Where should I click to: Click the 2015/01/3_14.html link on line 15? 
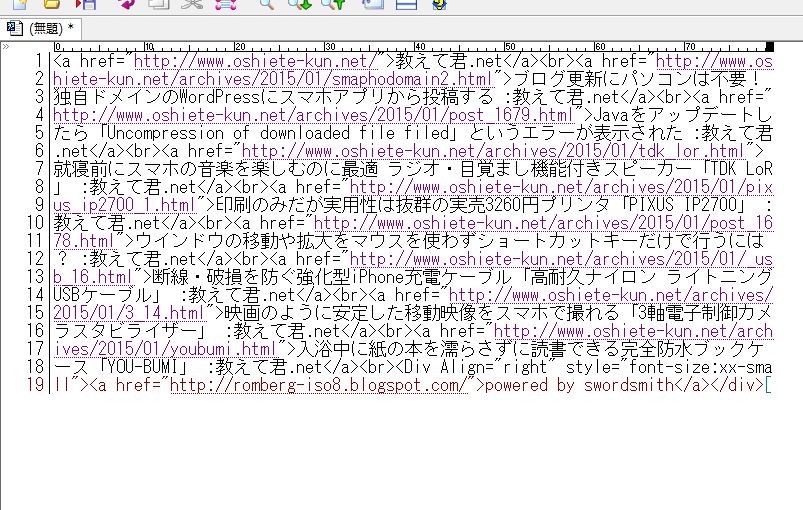coord(130,313)
